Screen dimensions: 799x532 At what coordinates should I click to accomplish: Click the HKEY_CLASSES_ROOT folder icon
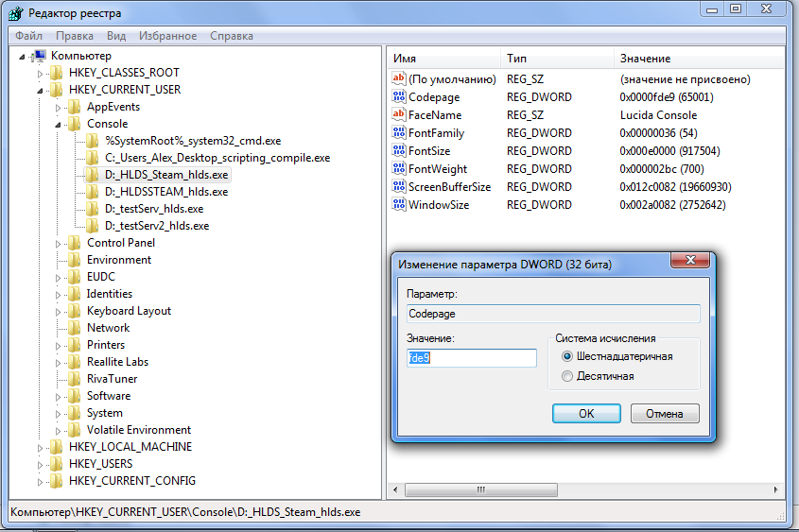tap(57, 73)
